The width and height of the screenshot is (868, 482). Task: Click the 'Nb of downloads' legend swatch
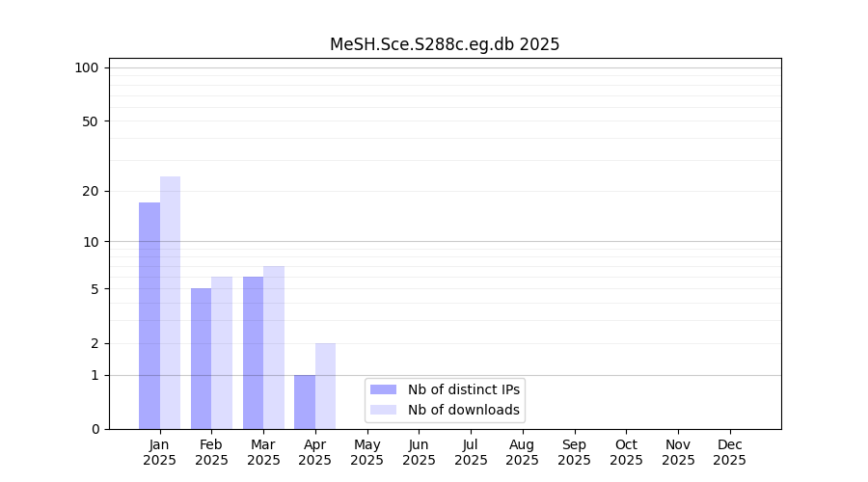pyautogui.click(x=383, y=410)
